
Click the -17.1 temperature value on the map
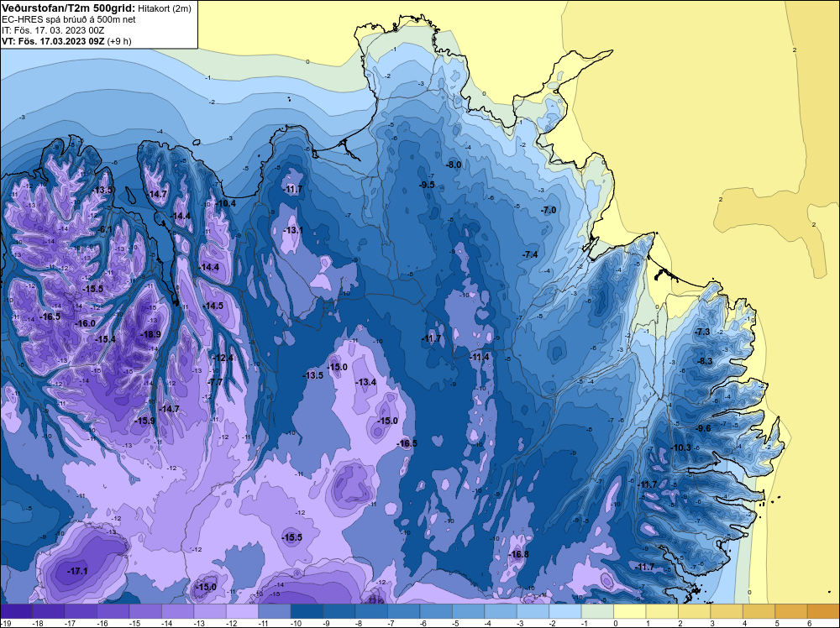pos(77,571)
